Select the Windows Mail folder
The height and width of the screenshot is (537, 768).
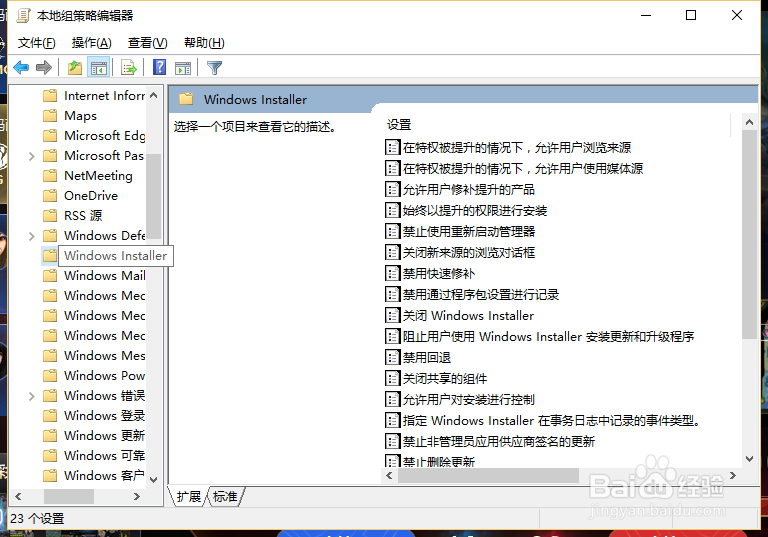click(94, 276)
